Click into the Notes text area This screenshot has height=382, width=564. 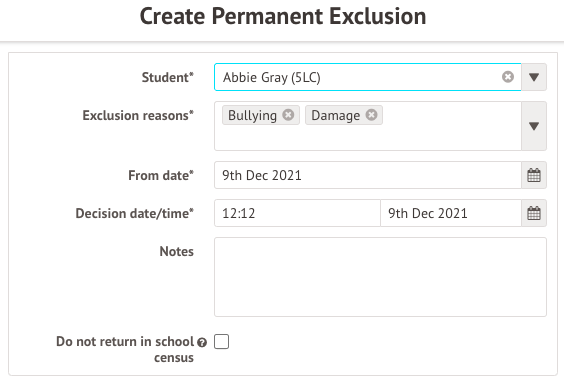pos(380,277)
